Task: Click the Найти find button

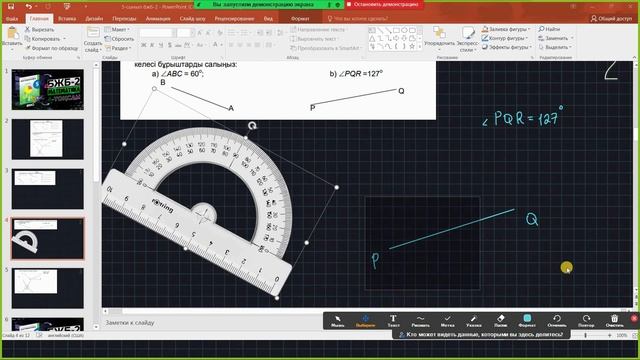Action: click(549, 29)
